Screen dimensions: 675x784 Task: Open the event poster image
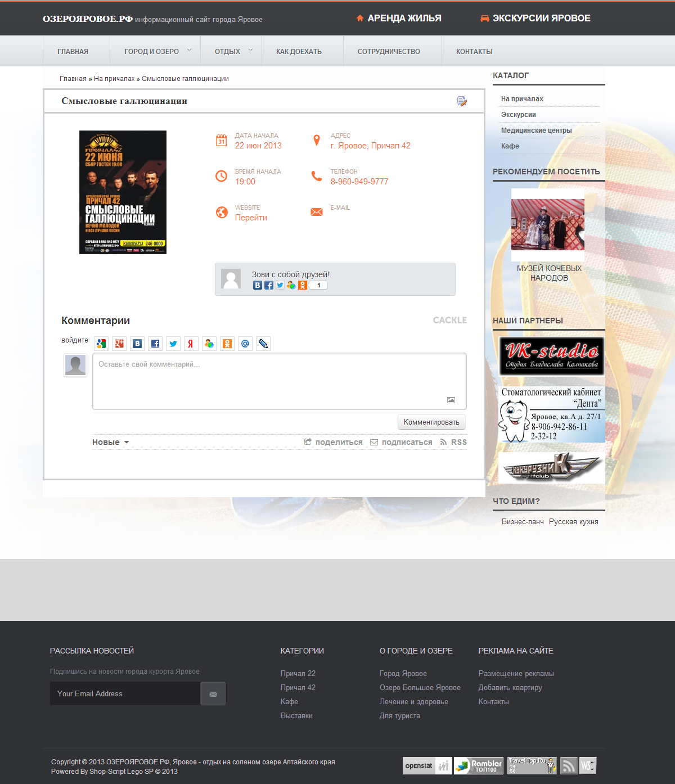pos(123,192)
